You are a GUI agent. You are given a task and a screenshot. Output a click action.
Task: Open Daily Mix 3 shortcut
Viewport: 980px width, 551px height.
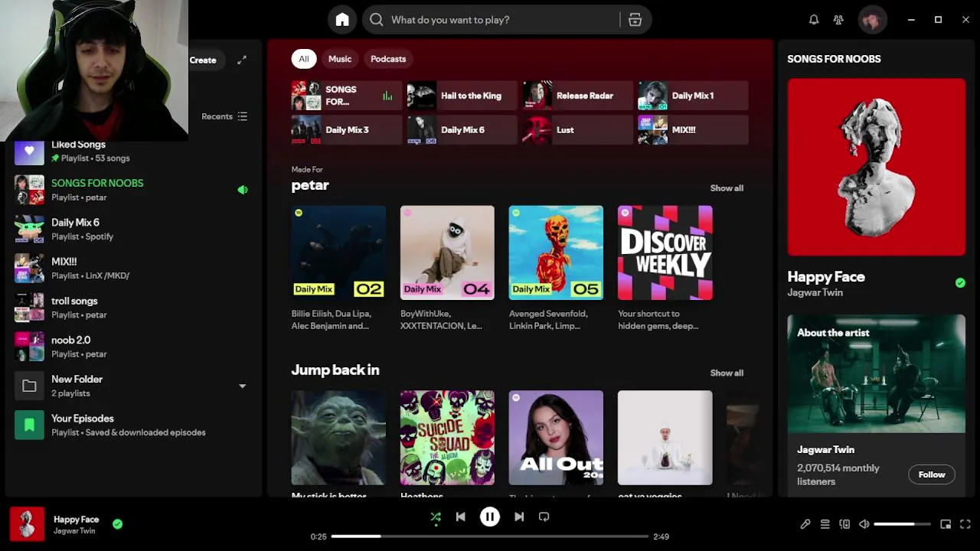(347, 130)
